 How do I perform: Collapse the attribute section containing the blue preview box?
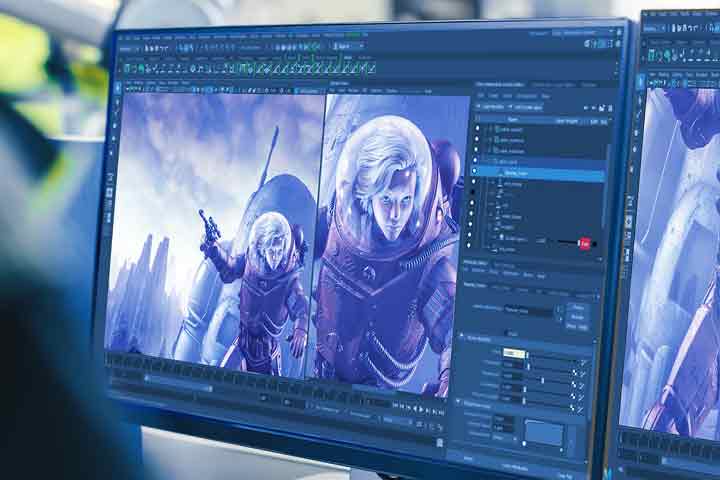tap(459, 402)
